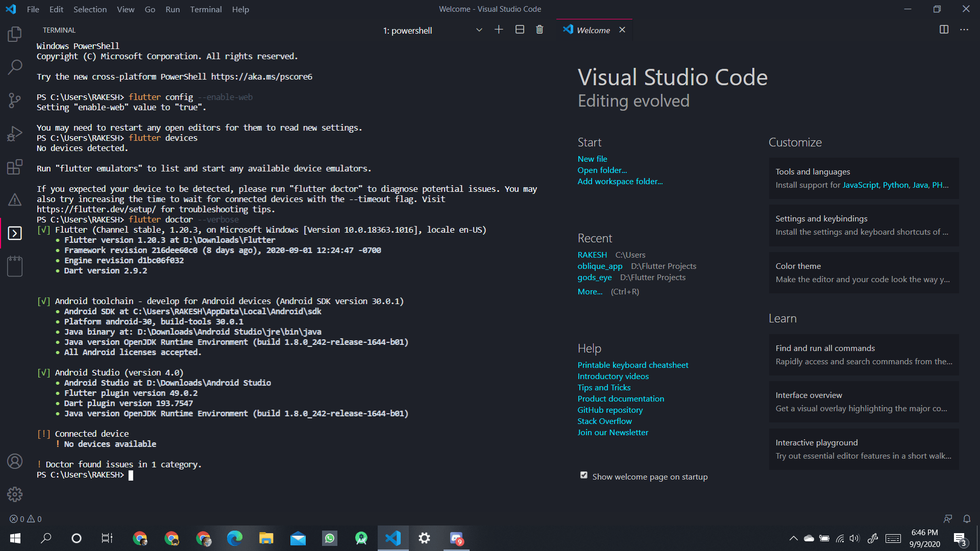Image resolution: width=980 pixels, height=551 pixels.
Task: Open 'Product documentation' link
Action: point(621,399)
